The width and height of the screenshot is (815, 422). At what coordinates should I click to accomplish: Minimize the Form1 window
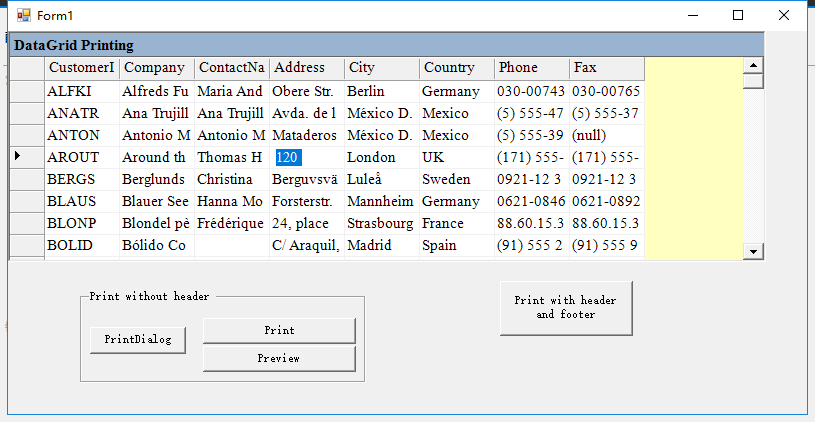tap(692, 16)
